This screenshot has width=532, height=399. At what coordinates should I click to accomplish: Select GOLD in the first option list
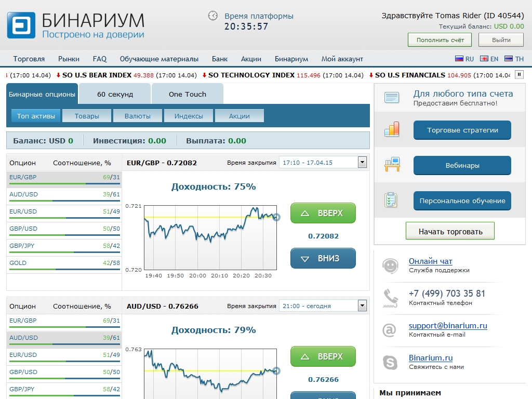[18, 263]
